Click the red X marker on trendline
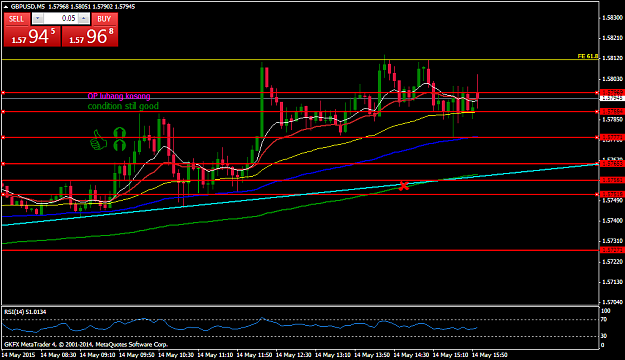 (x=404, y=186)
